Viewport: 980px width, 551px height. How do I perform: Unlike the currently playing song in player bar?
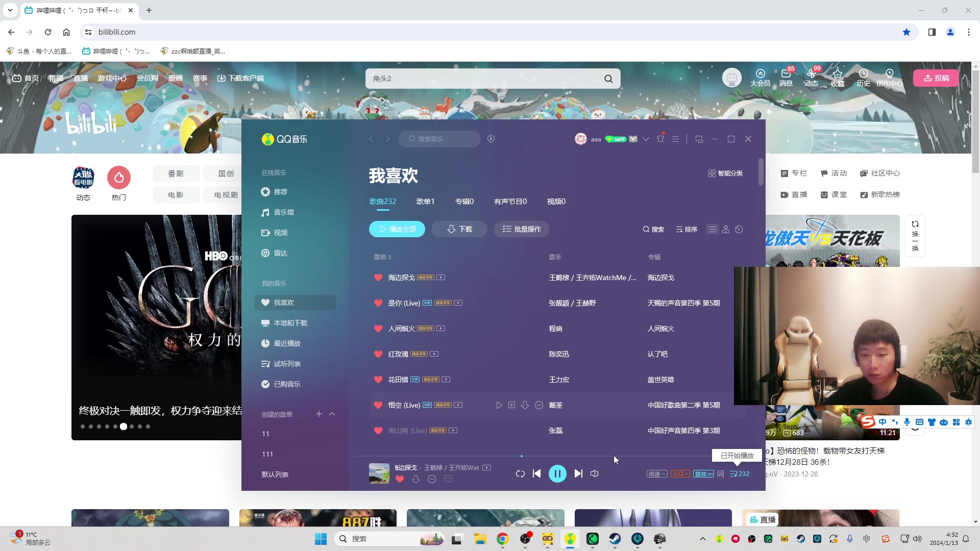point(400,479)
